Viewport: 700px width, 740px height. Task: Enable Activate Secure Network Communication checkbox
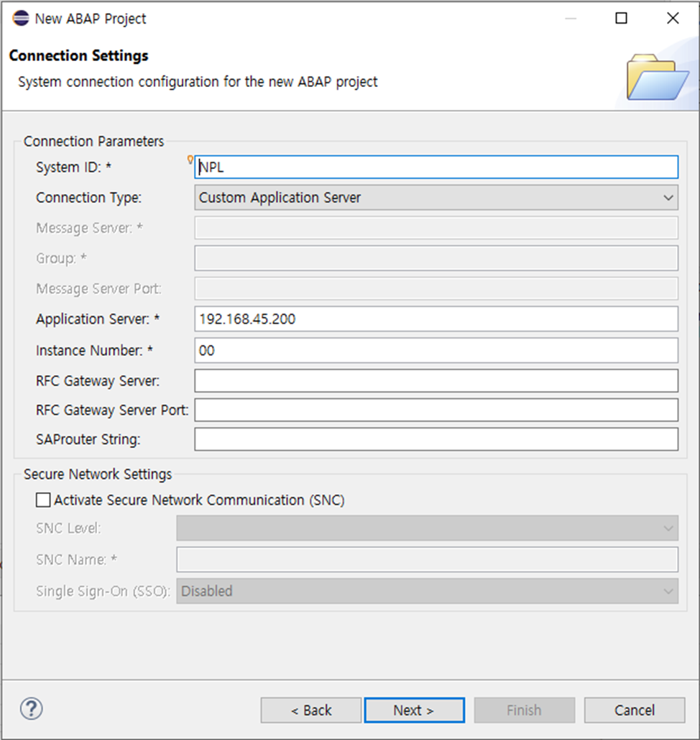43,500
